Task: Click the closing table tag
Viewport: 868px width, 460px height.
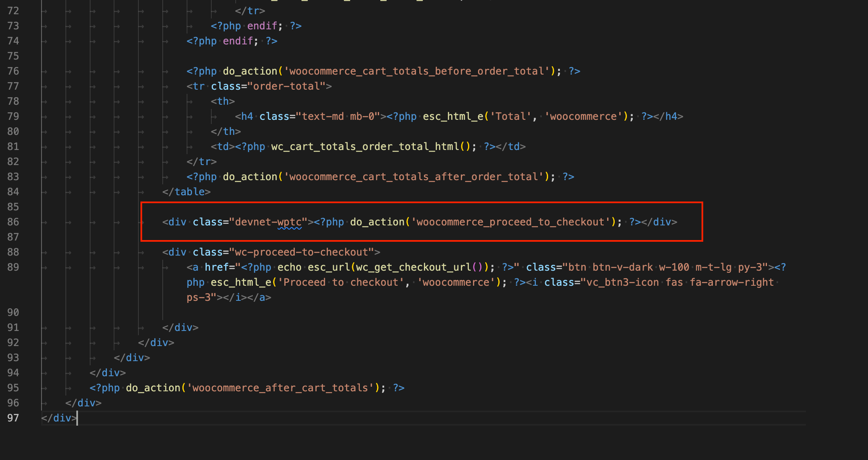Action: pyautogui.click(x=186, y=192)
